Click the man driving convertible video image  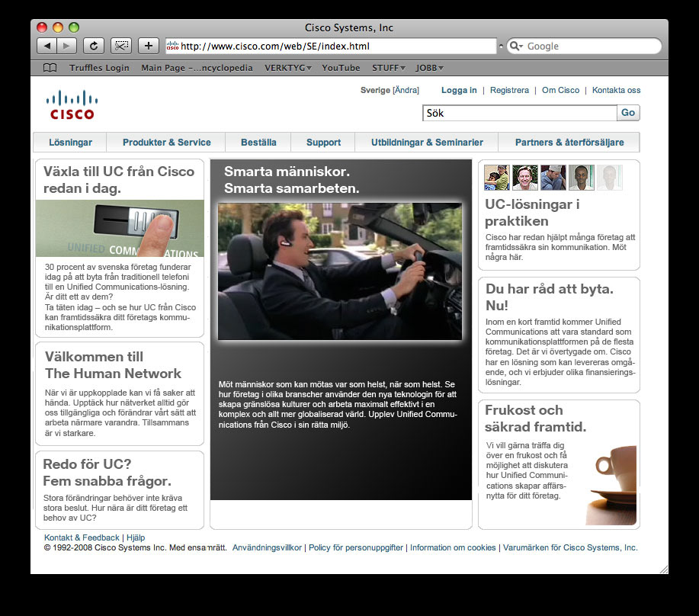tap(340, 271)
